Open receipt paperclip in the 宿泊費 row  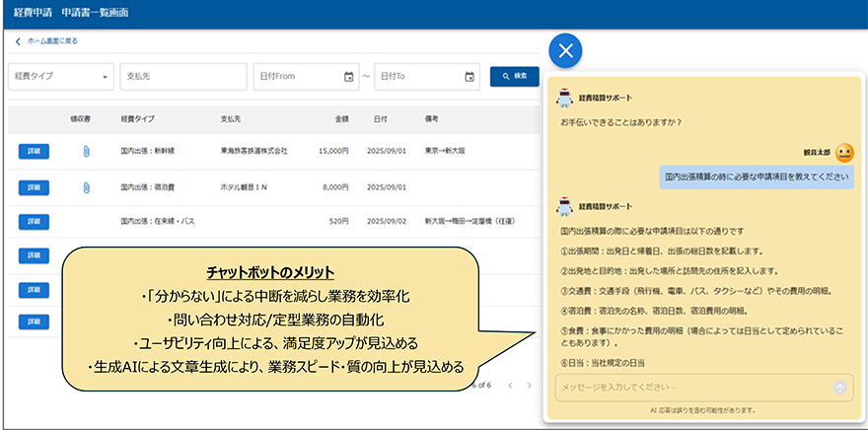86,187
